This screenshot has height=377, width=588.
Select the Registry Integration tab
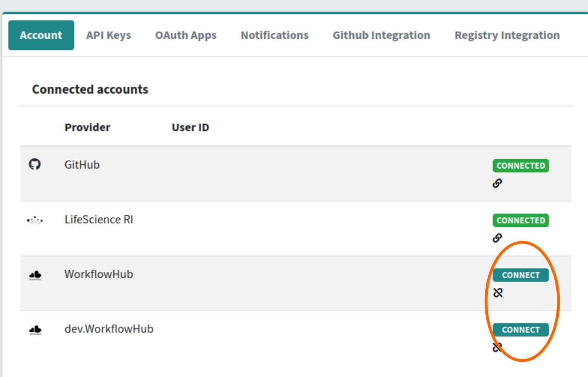pyautogui.click(x=507, y=35)
